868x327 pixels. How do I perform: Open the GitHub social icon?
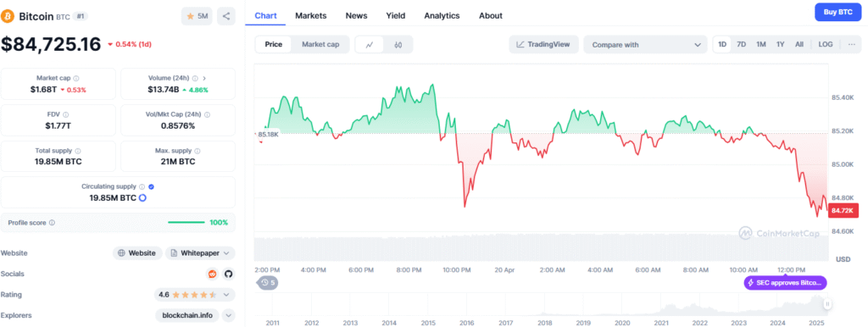click(227, 274)
